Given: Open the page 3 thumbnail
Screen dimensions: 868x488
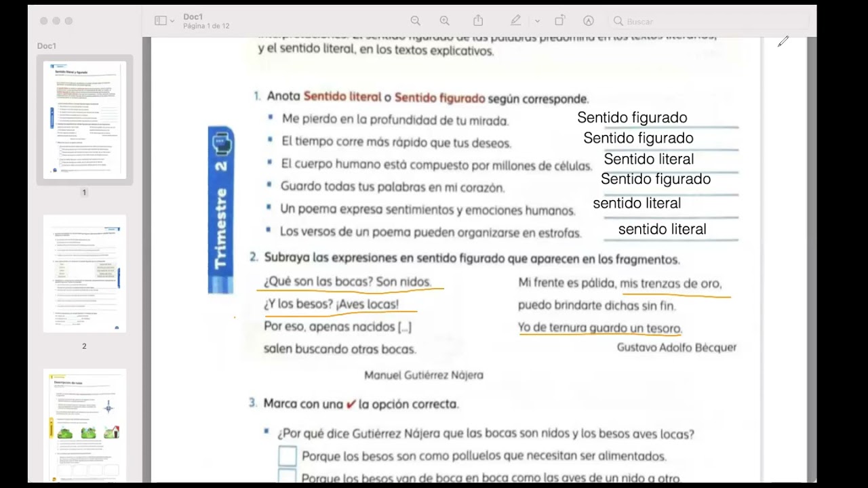Looking at the screenshot, I should tap(85, 425).
